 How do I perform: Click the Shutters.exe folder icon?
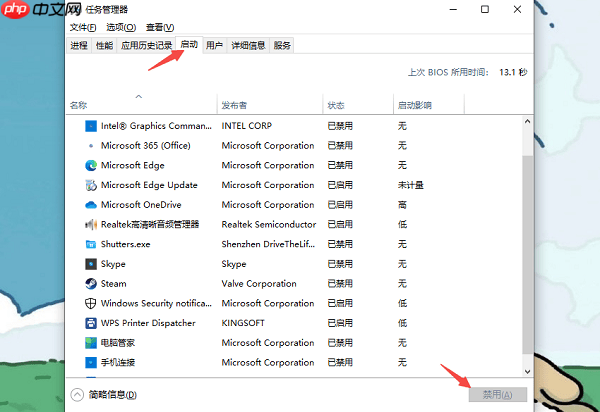tap(91, 244)
